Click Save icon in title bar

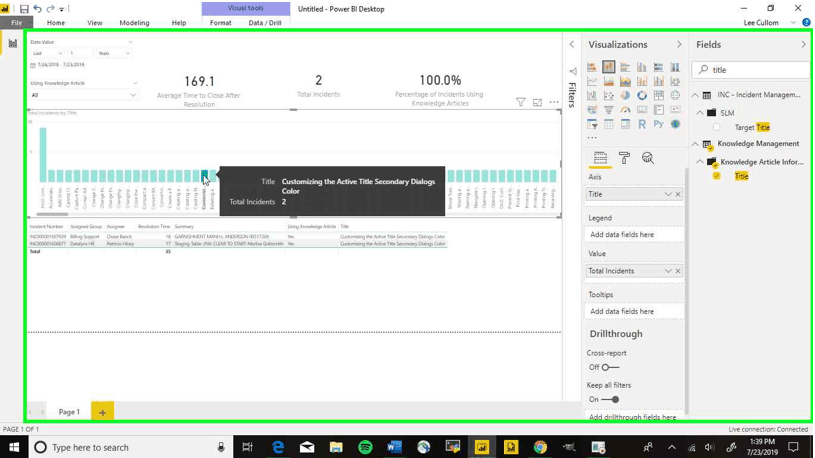24,9
